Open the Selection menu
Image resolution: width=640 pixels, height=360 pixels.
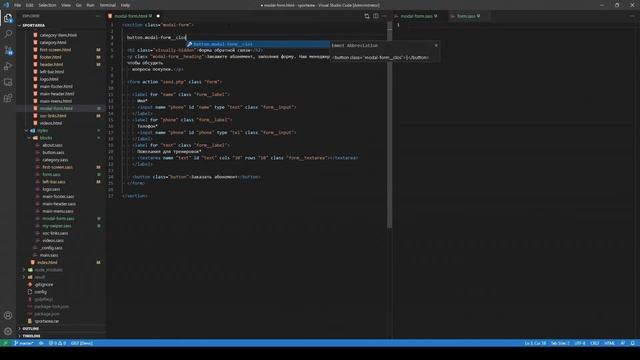pyautogui.click(x=47, y=5)
